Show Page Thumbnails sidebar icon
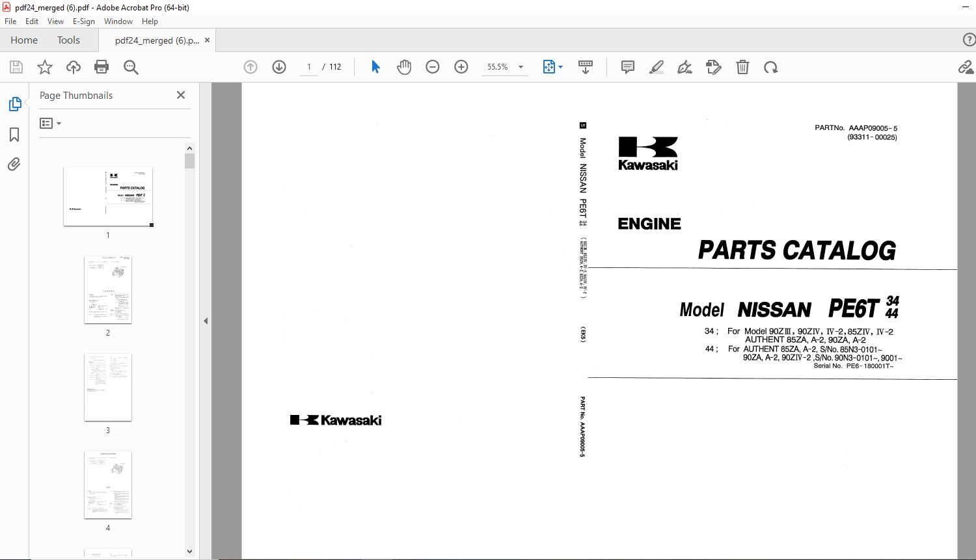The image size is (976, 560). pos(14,104)
